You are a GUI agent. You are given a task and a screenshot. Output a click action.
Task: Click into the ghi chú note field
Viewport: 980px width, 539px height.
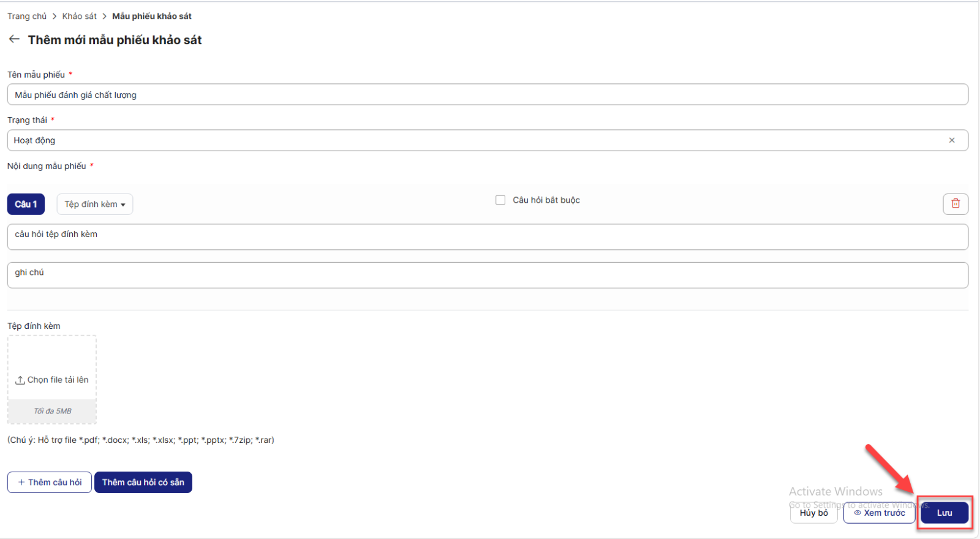point(487,275)
